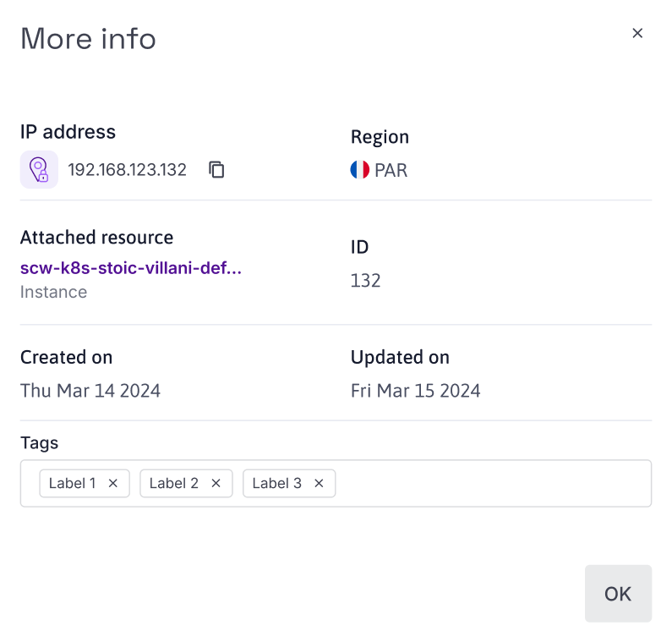Viewport: 672px width, 631px height.
Task: Remove the Label 3 tag
Action: point(319,484)
